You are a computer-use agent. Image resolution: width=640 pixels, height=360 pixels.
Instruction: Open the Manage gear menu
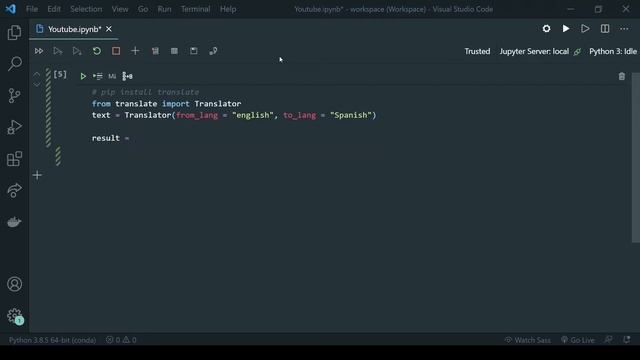coord(14,315)
